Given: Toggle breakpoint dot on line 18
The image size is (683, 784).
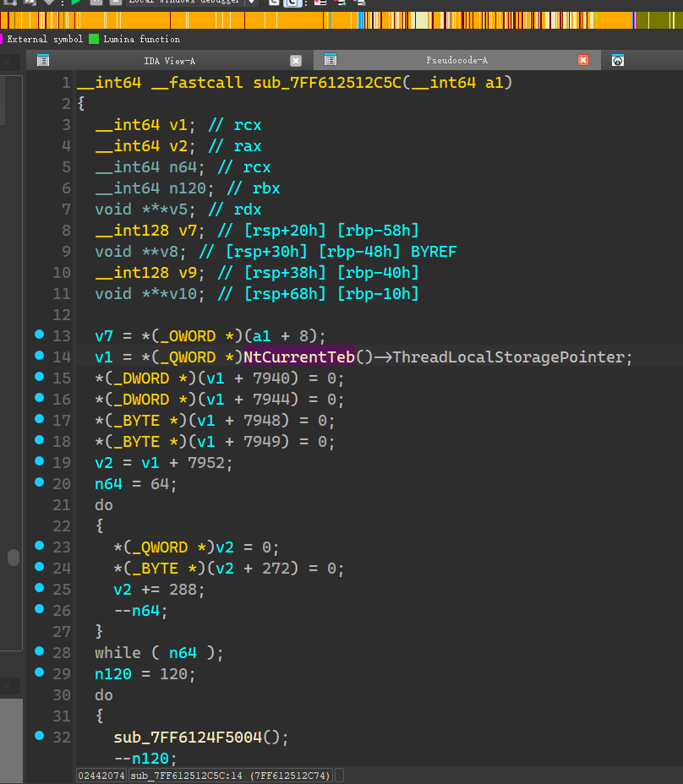Looking at the screenshot, I should click(x=40, y=440).
